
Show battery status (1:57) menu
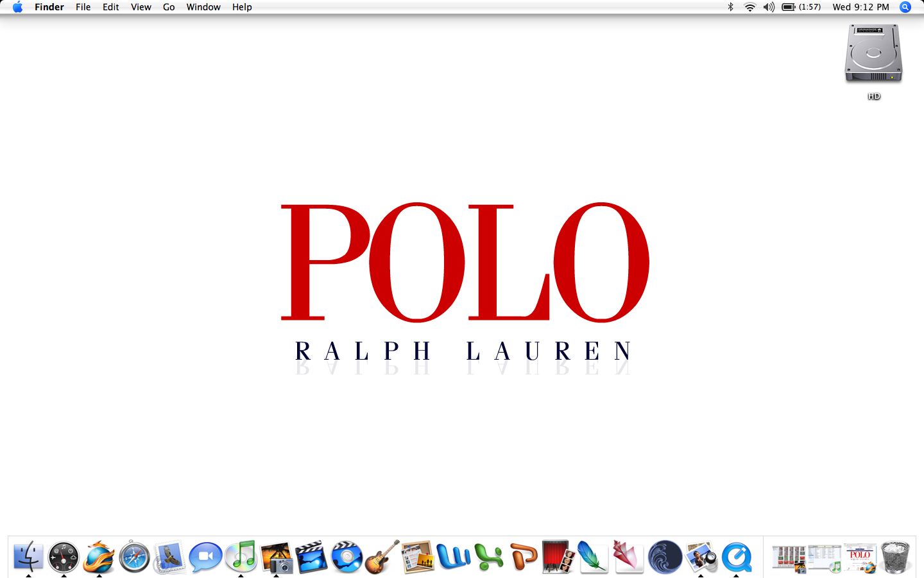click(x=801, y=7)
